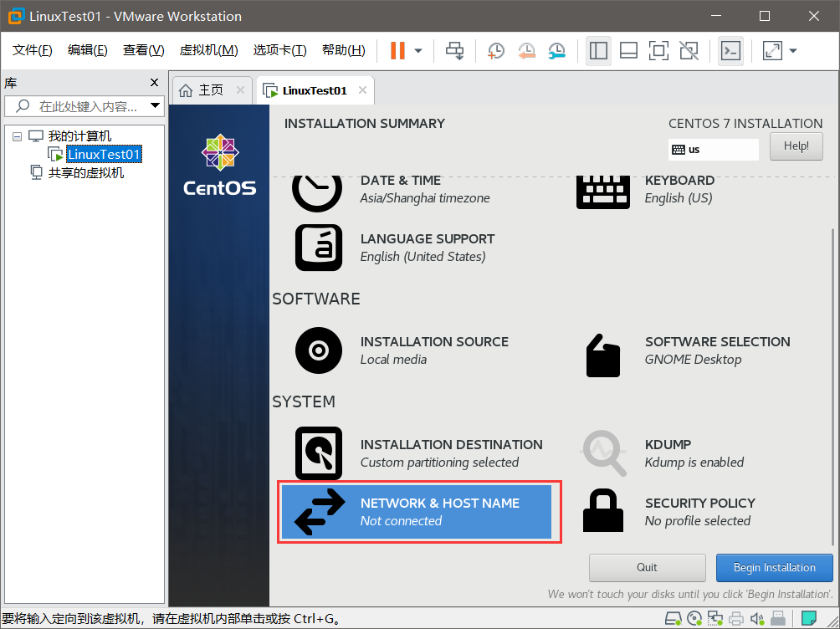Click the network adapter status icon

click(715, 619)
